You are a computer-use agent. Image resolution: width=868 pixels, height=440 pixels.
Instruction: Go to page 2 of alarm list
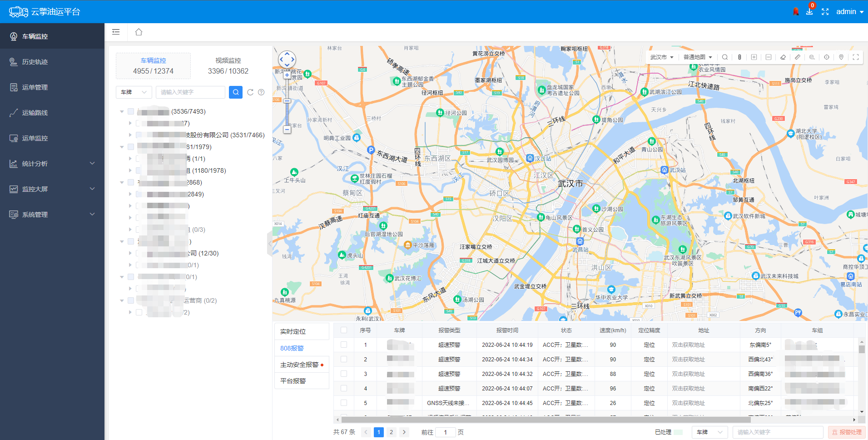coord(391,432)
